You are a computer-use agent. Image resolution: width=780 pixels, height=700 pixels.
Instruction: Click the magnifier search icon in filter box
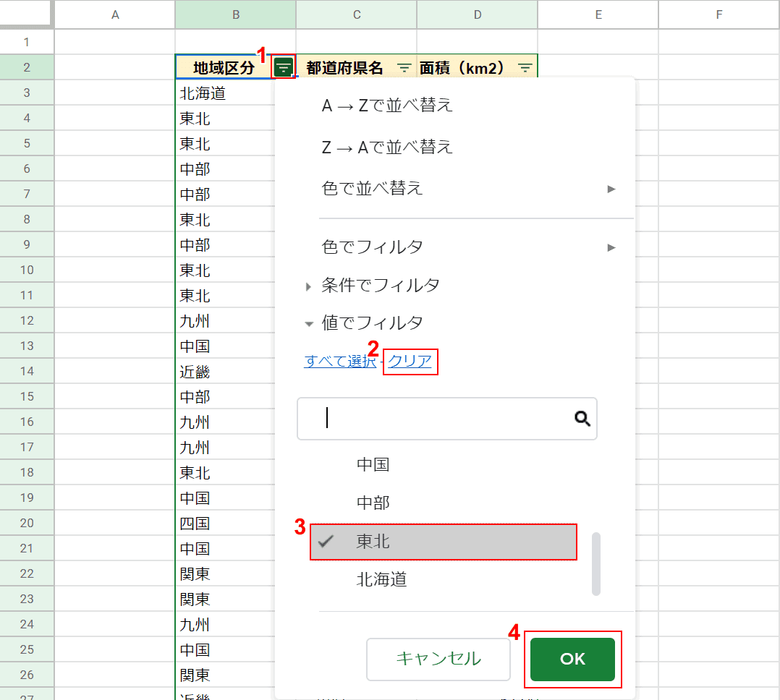tap(582, 419)
